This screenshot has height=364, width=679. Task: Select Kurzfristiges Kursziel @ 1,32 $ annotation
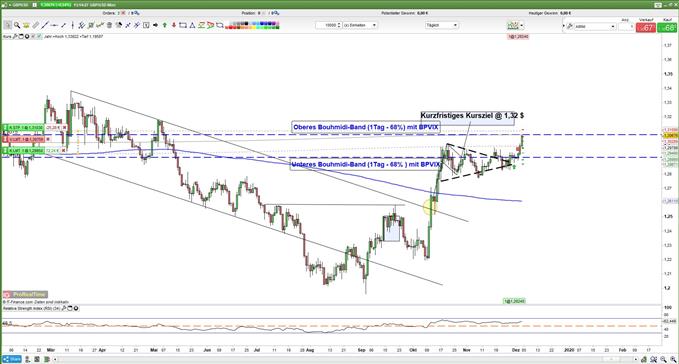click(472, 116)
